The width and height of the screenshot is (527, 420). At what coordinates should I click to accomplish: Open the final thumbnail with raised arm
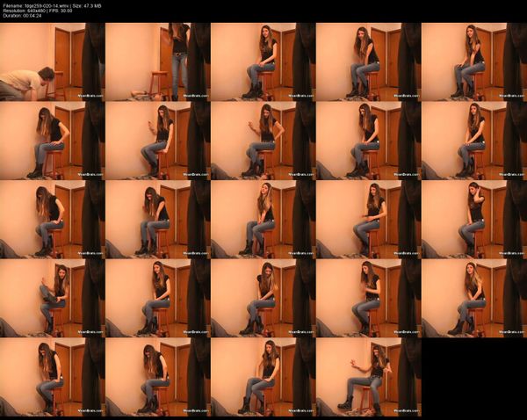pos(368,377)
